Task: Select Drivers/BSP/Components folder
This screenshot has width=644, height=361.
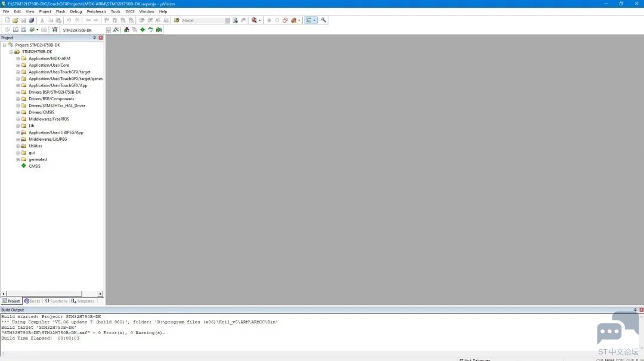Action: pyautogui.click(x=51, y=99)
